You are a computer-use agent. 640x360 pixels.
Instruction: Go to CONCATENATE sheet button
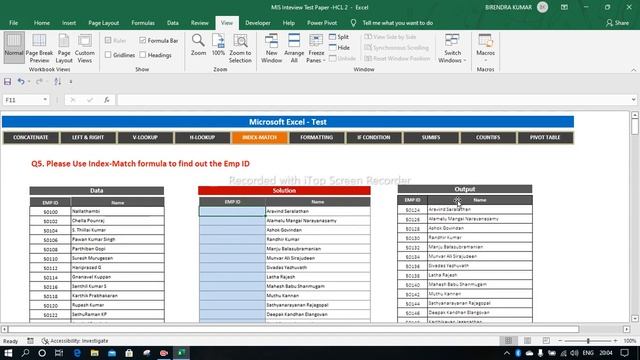pyautogui.click(x=31, y=138)
